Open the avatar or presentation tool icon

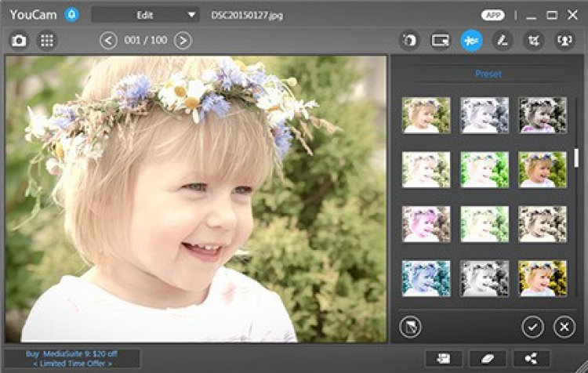coord(564,40)
